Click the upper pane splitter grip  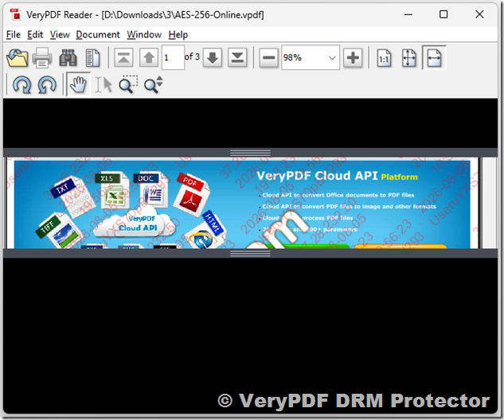pyautogui.click(x=250, y=153)
